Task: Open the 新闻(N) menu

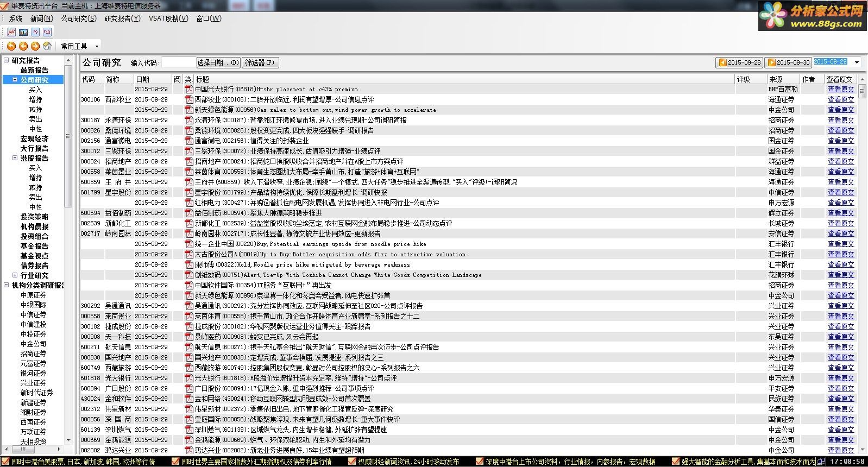Action: click(41, 18)
